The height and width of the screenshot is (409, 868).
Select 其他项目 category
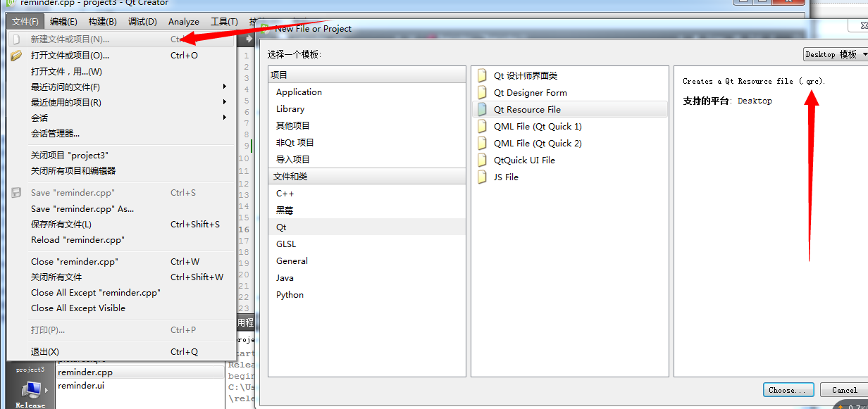367,126
